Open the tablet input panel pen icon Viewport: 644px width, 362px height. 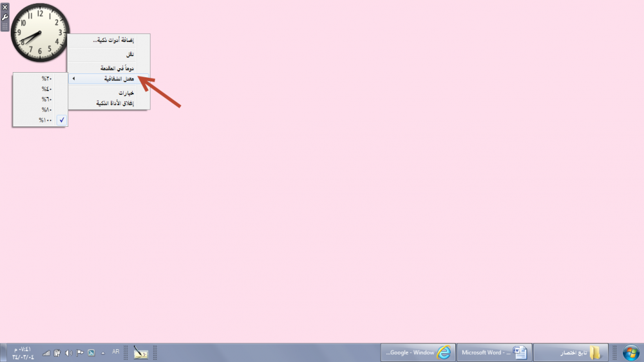(x=140, y=352)
